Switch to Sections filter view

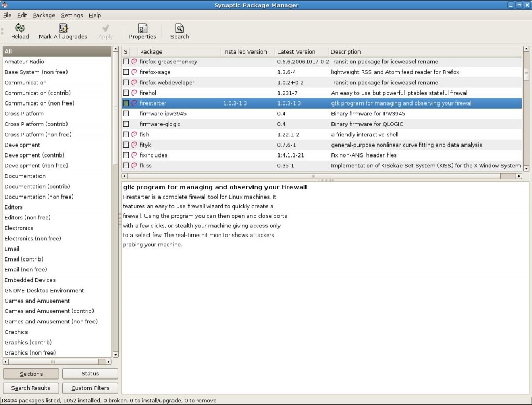(31, 374)
